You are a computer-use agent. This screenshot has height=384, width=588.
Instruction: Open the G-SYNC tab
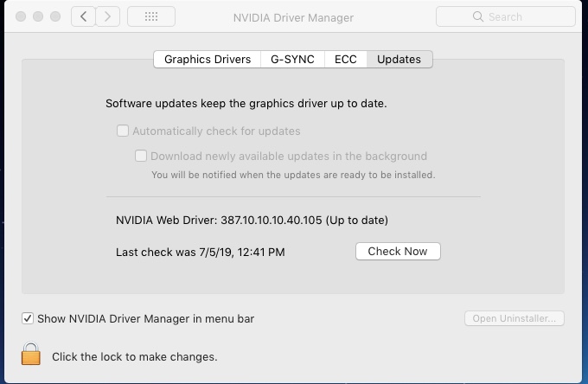tap(292, 60)
